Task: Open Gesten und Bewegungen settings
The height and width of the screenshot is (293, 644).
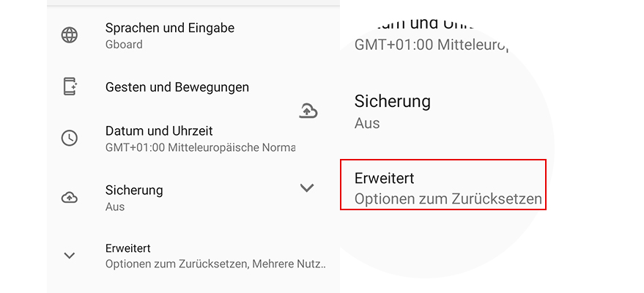Action: 177,87
